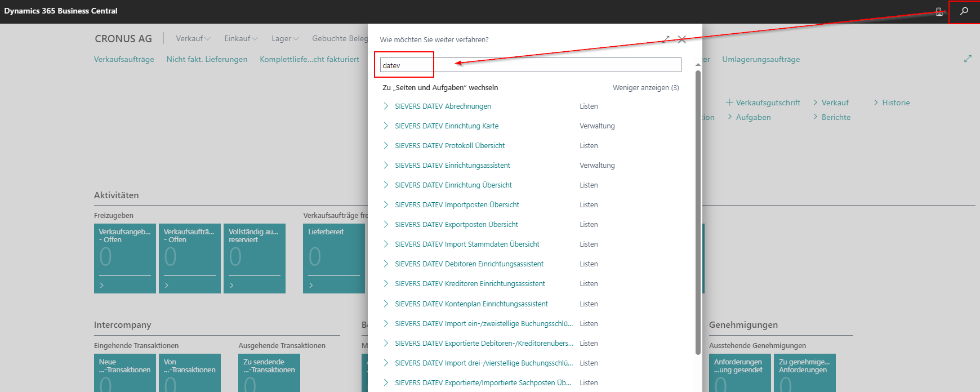Click the search magnifier icon in header
The width and height of the screenshot is (980, 392).
(x=964, y=11)
